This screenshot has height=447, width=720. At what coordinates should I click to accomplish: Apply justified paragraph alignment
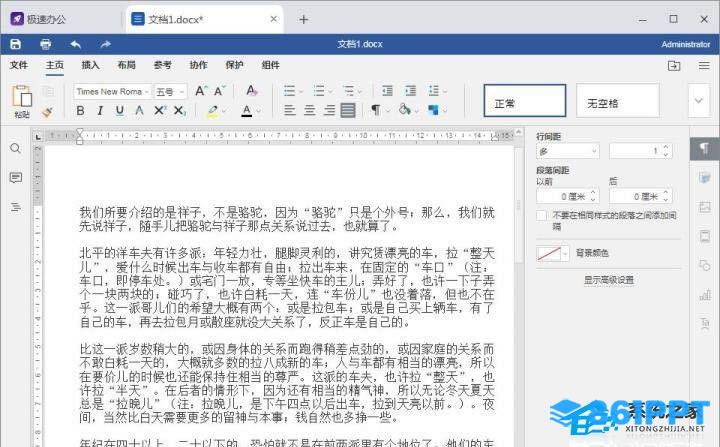tap(347, 110)
